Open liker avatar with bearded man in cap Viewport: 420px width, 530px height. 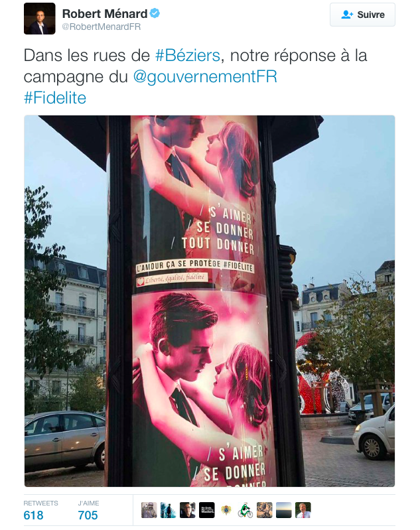pyautogui.click(x=149, y=510)
